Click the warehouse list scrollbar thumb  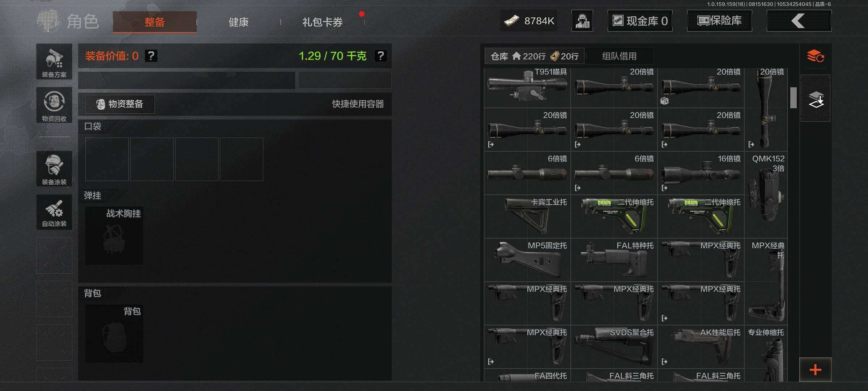[x=793, y=97]
